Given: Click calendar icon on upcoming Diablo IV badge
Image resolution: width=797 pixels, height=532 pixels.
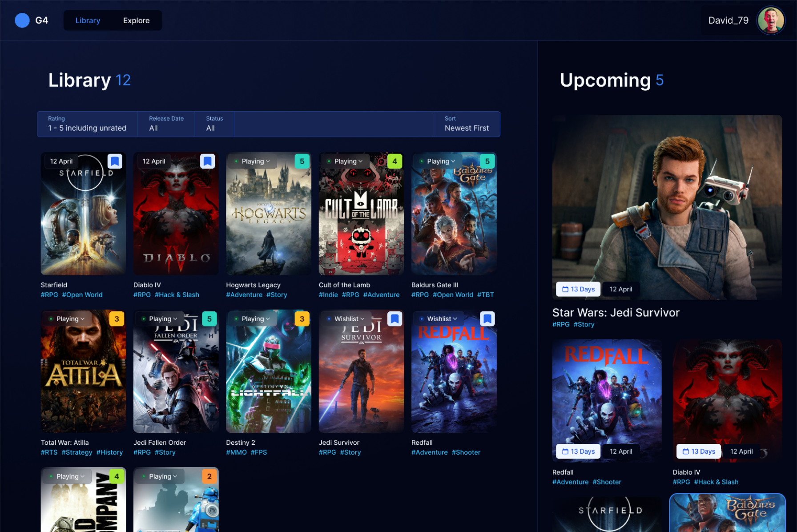Looking at the screenshot, I should pos(686,451).
